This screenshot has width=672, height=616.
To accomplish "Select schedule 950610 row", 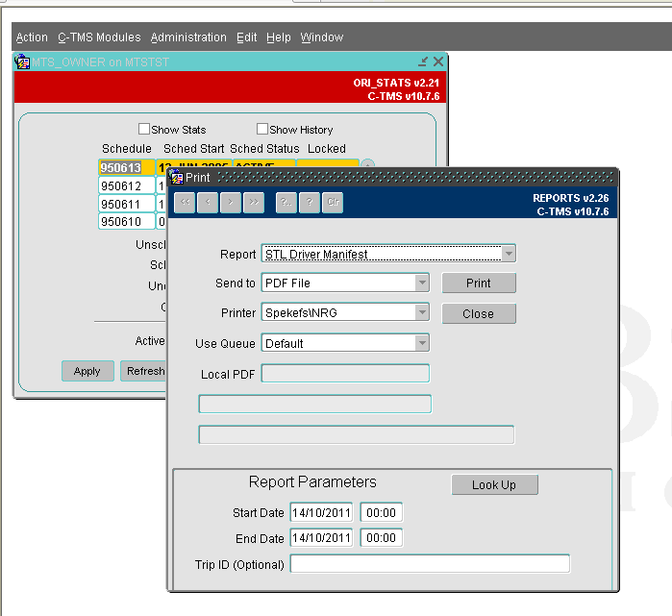I will coord(127,221).
